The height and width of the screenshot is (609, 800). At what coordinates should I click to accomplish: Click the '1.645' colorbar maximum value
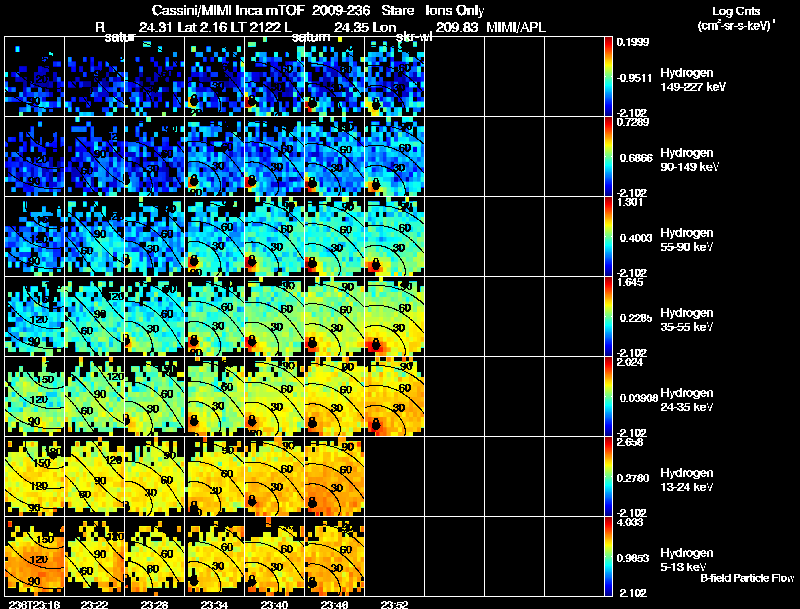pyautogui.click(x=630, y=282)
